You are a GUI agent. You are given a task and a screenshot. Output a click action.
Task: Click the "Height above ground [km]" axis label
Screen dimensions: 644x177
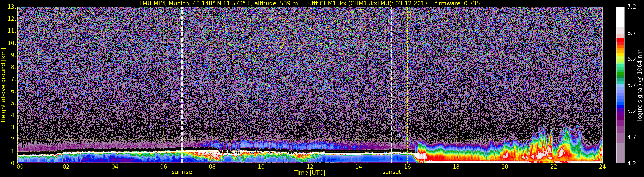tap(3, 85)
